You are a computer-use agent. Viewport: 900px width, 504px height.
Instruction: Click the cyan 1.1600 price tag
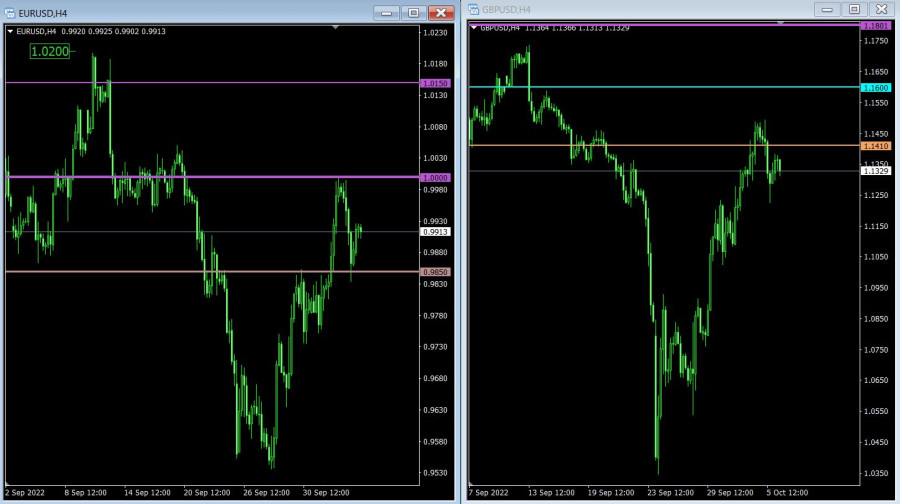pyautogui.click(x=876, y=88)
